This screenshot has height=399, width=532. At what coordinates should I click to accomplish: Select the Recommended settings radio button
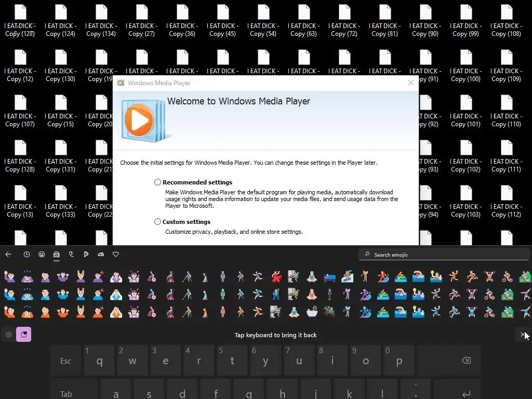click(157, 182)
